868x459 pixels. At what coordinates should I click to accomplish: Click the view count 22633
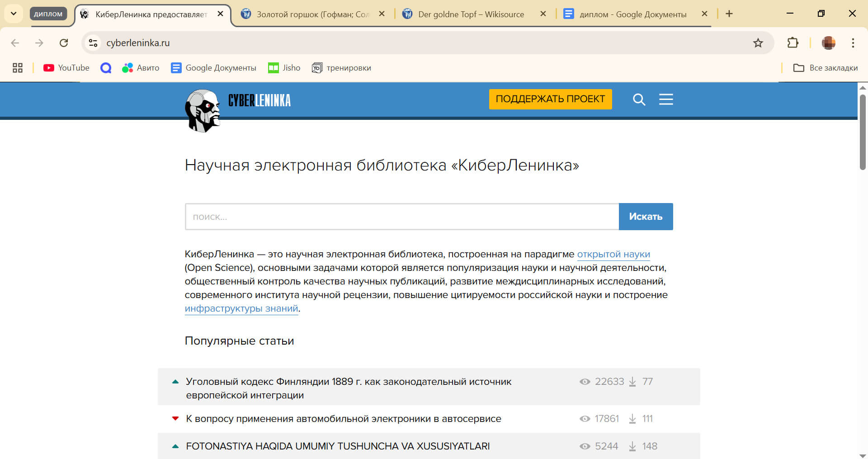609,382
